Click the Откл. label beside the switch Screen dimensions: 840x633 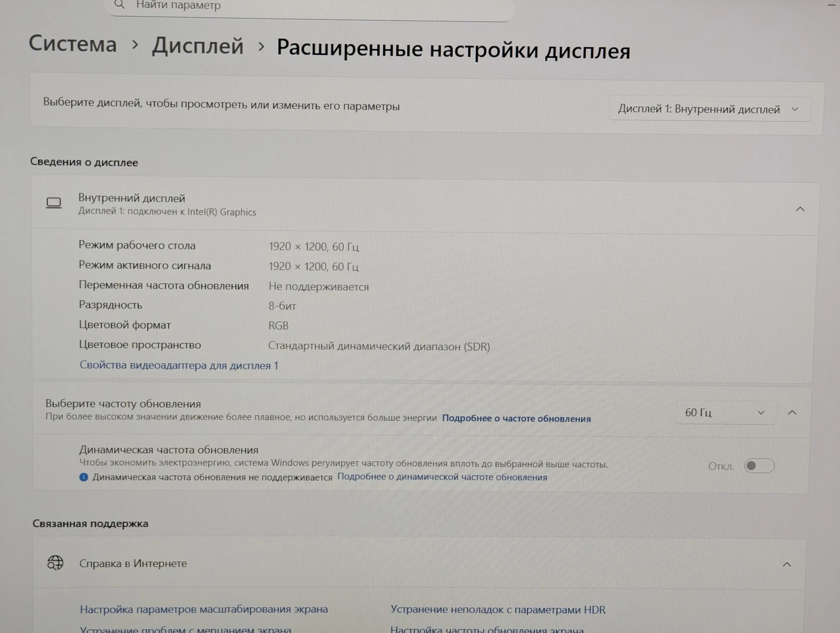coord(721,466)
